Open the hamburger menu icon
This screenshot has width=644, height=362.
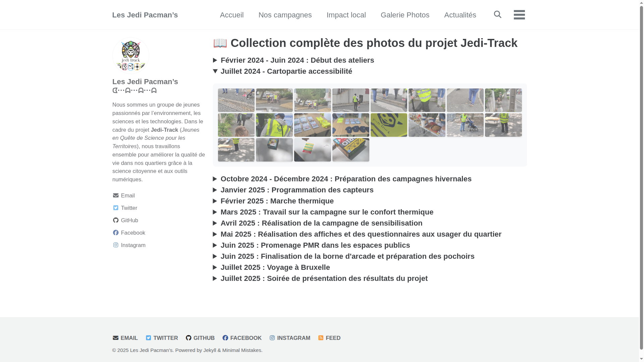coord(519,15)
